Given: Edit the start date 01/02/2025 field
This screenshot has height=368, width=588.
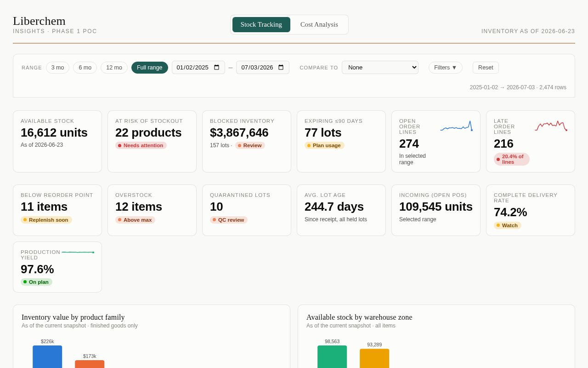Looking at the screenshot, I should 198,68.
